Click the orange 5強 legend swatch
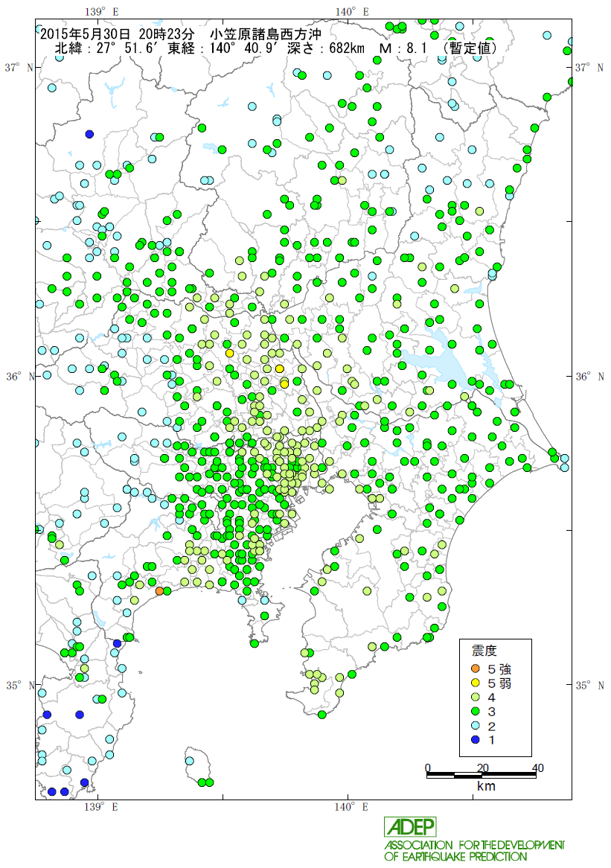Screen dimensions: 611x868 (x=476, y=669)
